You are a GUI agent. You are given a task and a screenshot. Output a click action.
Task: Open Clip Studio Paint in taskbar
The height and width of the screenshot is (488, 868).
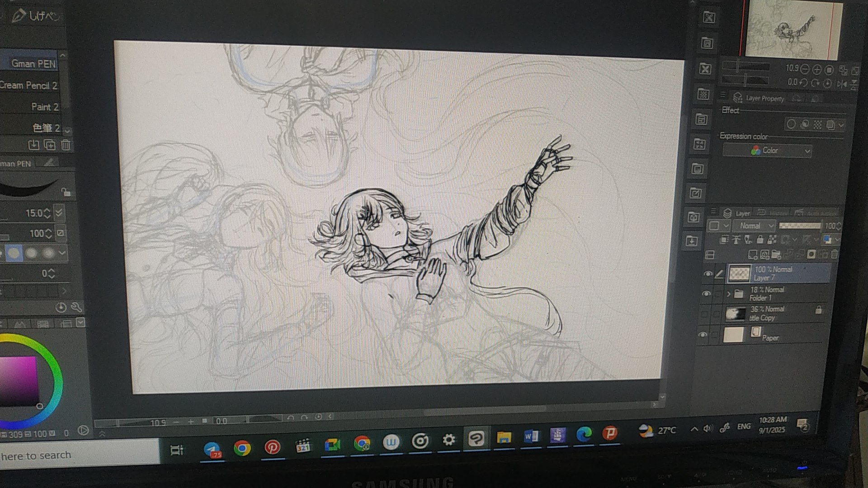(x=476, y=439)
